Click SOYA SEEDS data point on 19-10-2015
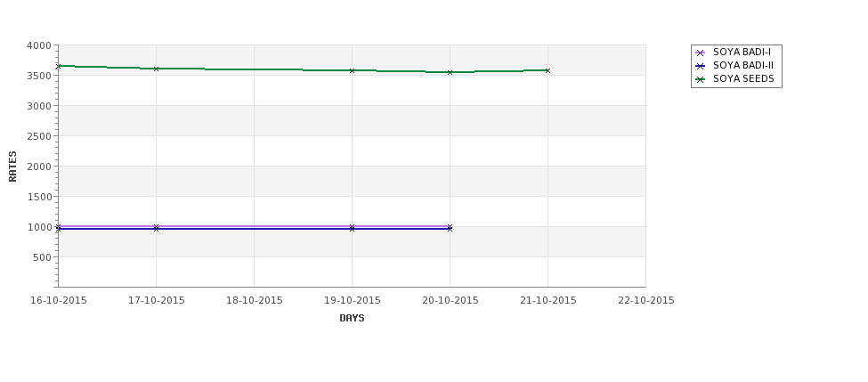 pos(352,71)
